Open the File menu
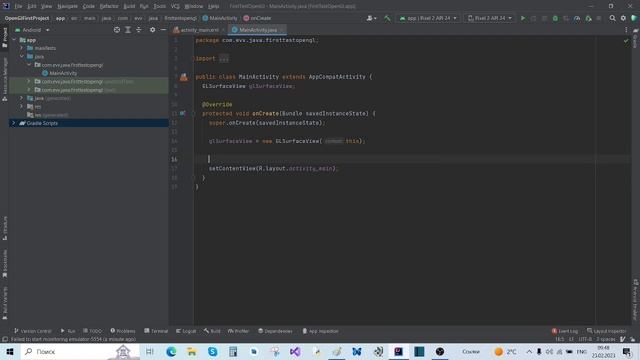The height and width of the screenshot is (360, 640). click(18, 6)
